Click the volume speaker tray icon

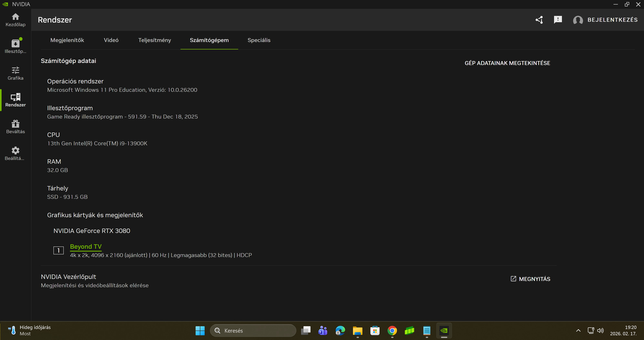tap(600, 331)
